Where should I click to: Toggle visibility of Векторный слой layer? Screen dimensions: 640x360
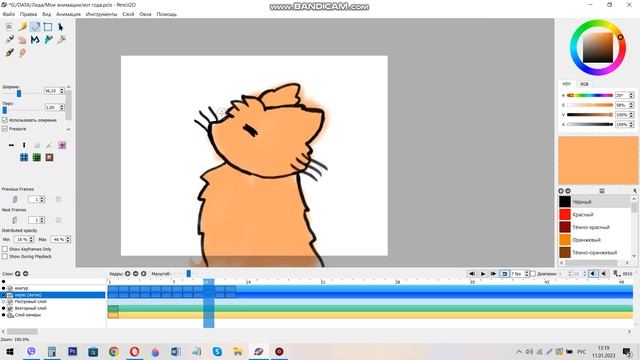(4, 308)
